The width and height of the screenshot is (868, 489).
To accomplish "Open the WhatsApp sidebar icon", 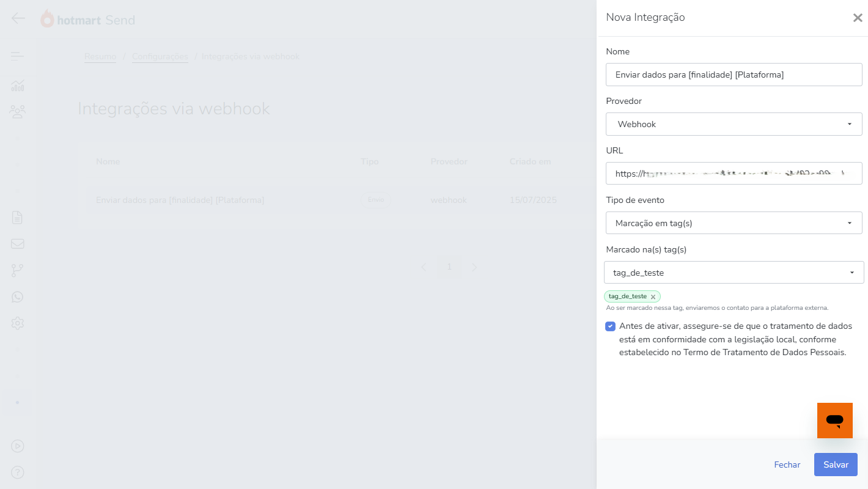I will (x=18, y=297).
